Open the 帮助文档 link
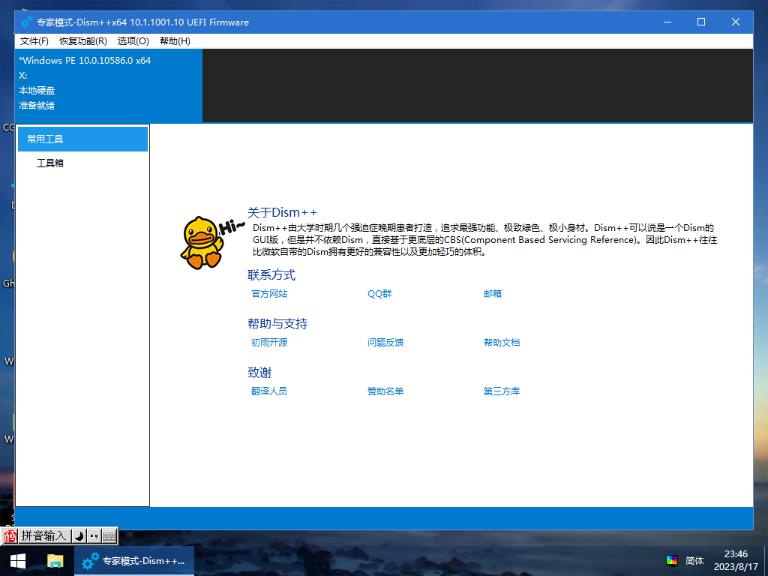Screen dimensions: 768x576 [x=502, y=342]
